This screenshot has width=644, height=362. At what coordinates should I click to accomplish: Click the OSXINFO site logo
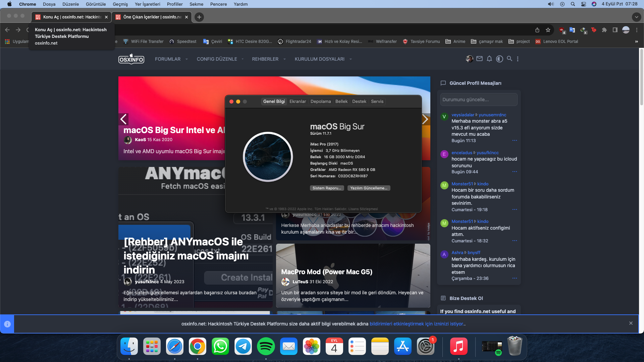(x=131, y=59)
